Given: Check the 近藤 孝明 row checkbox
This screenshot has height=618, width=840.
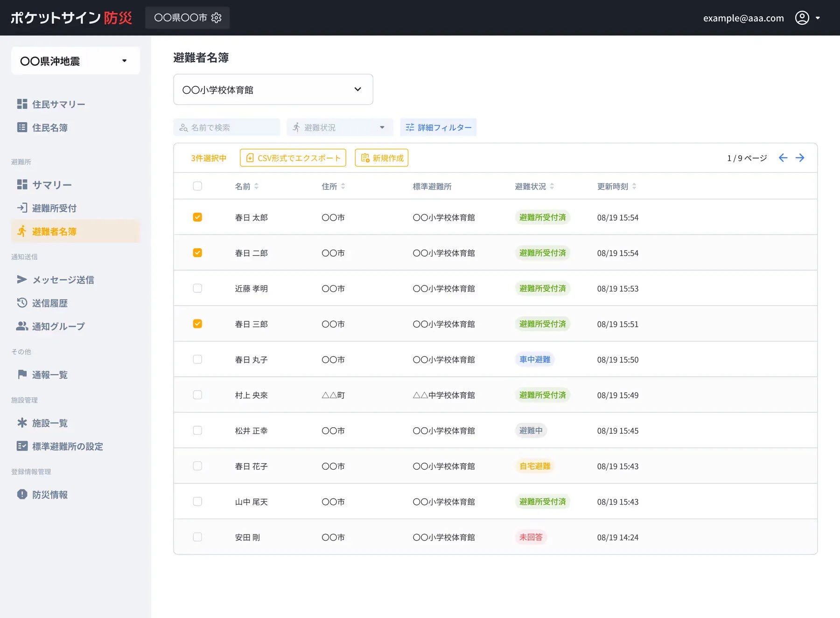Looking at the screenshot, I should (x=197, y=288).
